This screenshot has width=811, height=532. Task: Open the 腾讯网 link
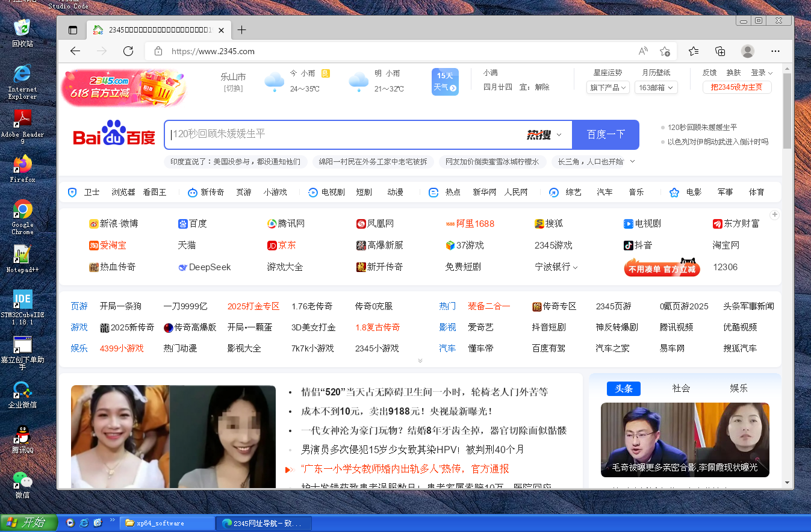click(x=286, y=223)
